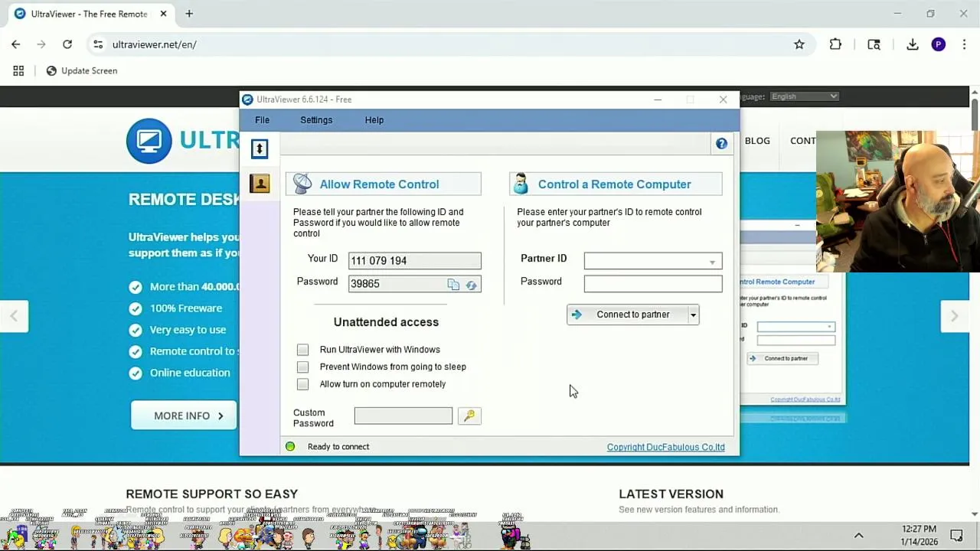The image size is (980, 551).
Task: Go back in browser history
Action: pyautogui.click(x=16, y=44)
